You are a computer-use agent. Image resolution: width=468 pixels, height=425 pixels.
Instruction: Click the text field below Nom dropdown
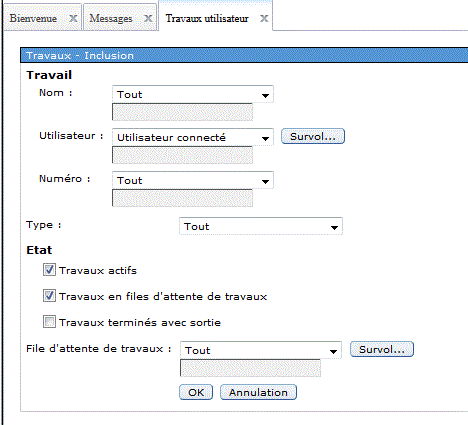[182, 112]
